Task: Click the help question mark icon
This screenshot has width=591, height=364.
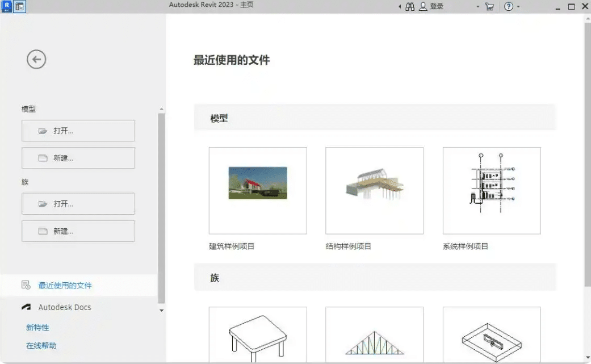Action: (x=509, y=6)
